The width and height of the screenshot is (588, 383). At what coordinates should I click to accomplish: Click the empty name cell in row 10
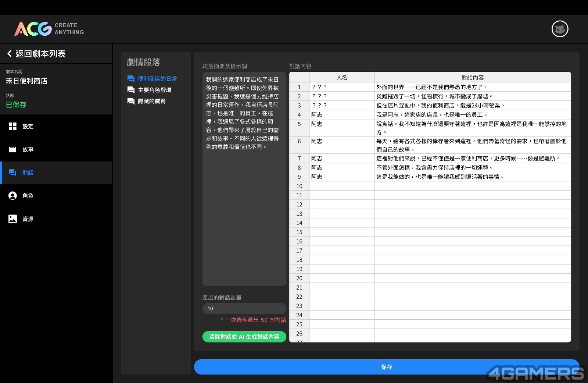coord(342,186)
